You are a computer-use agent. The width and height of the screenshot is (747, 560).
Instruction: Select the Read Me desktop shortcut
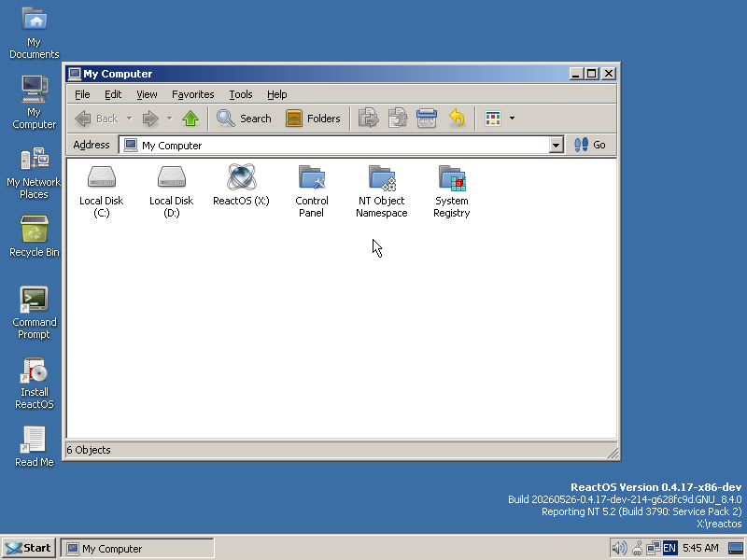[x=35, y=447]
